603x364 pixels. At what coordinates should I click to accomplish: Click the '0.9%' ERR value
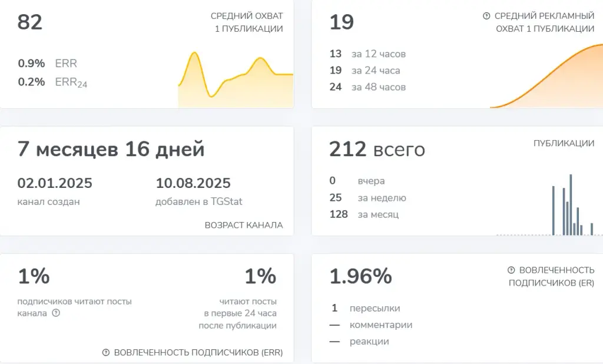tap(31, 63)
